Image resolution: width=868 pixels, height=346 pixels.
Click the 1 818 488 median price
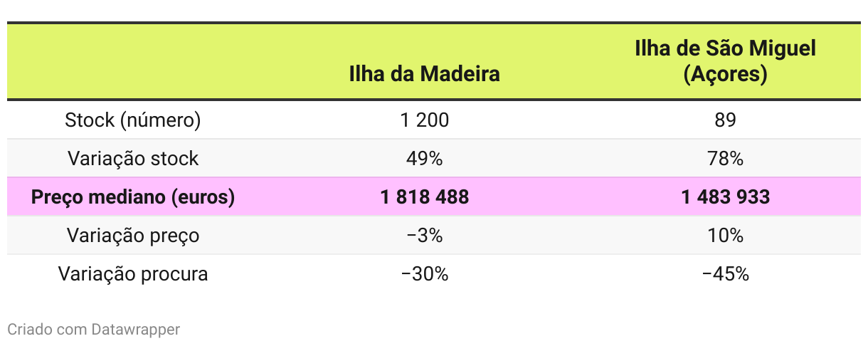point(425,197)
